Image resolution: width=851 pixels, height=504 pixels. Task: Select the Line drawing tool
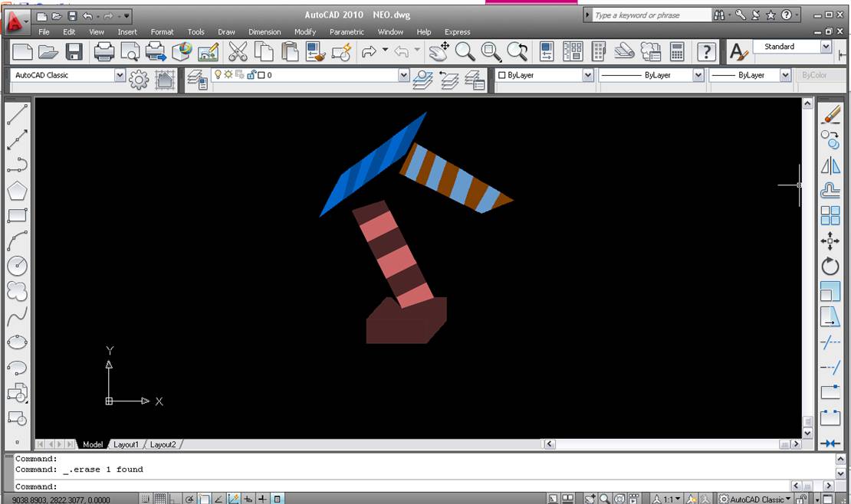coord(17,114)
